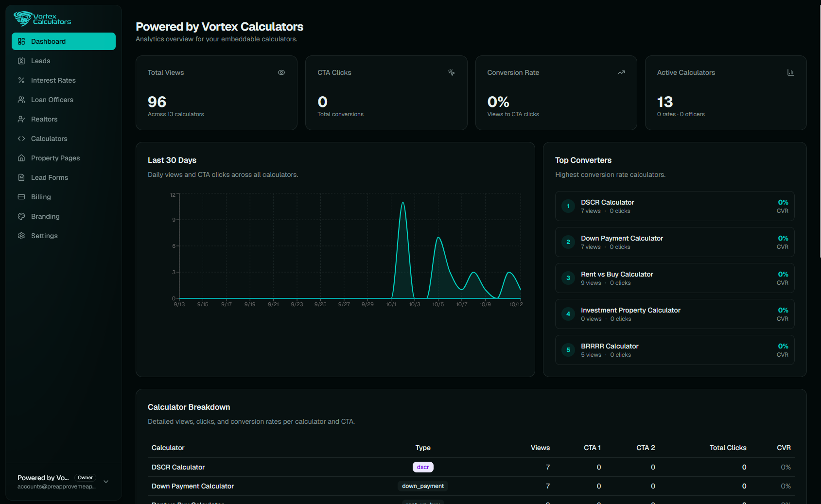
Task: Open the Rent vs Buy Calculator card
Action: click(675, 278)
